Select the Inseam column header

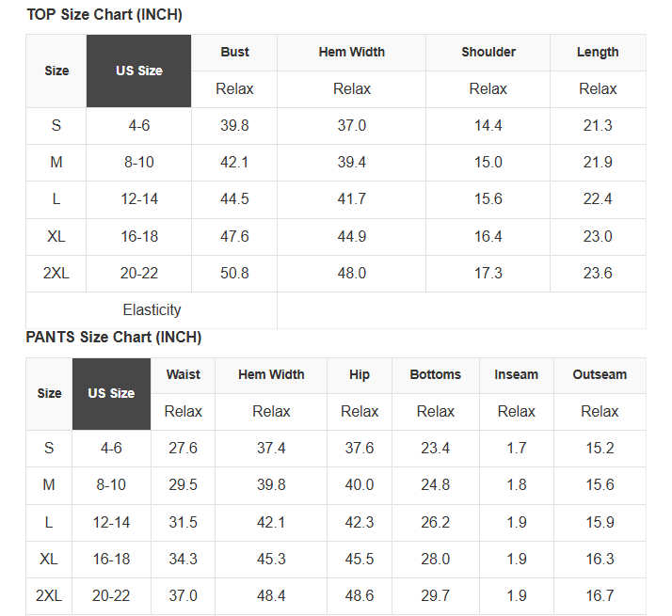516,374
